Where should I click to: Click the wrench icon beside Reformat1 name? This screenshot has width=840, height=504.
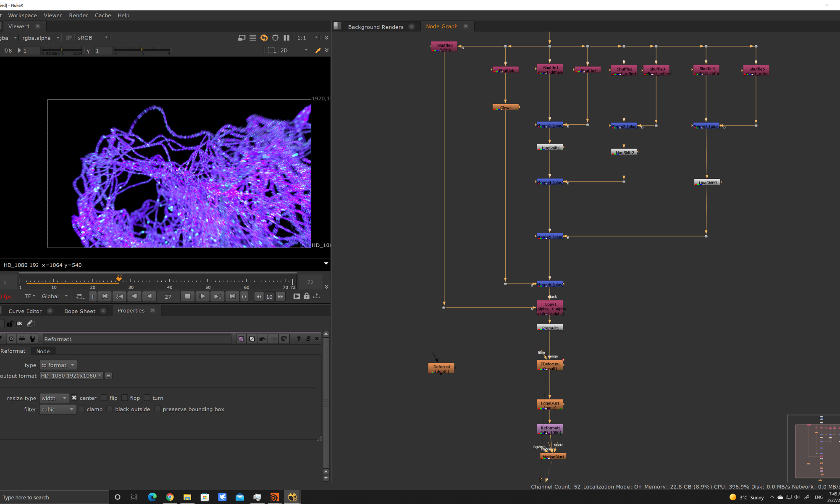click(32, 339)
